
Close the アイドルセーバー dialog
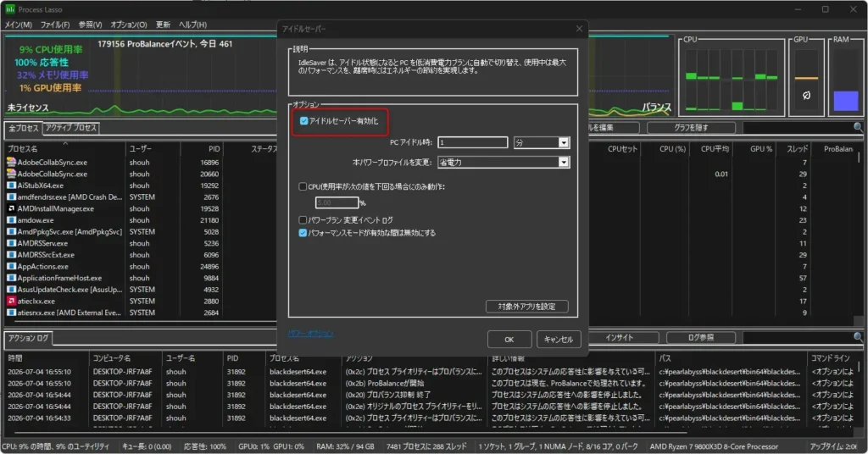pos(579,29)
